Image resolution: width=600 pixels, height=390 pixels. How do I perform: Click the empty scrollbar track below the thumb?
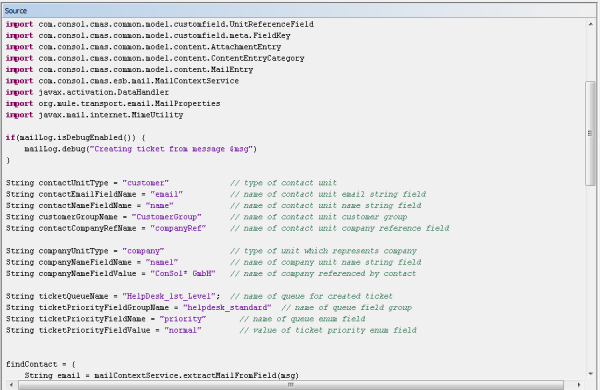click(x=590, y=277)
